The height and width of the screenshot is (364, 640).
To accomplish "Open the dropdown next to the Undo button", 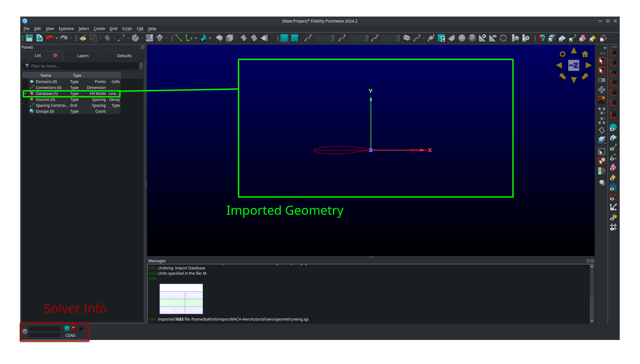I will tap(57, 38).
